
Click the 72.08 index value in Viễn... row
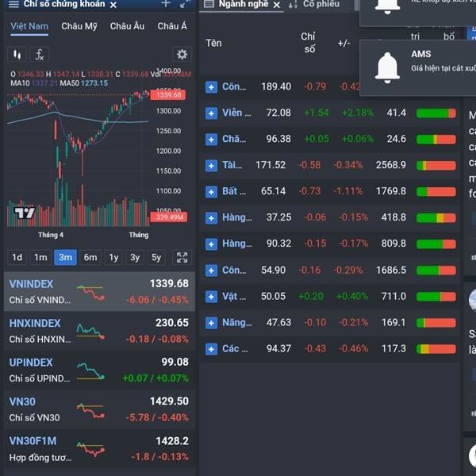(x=278, y=113)
